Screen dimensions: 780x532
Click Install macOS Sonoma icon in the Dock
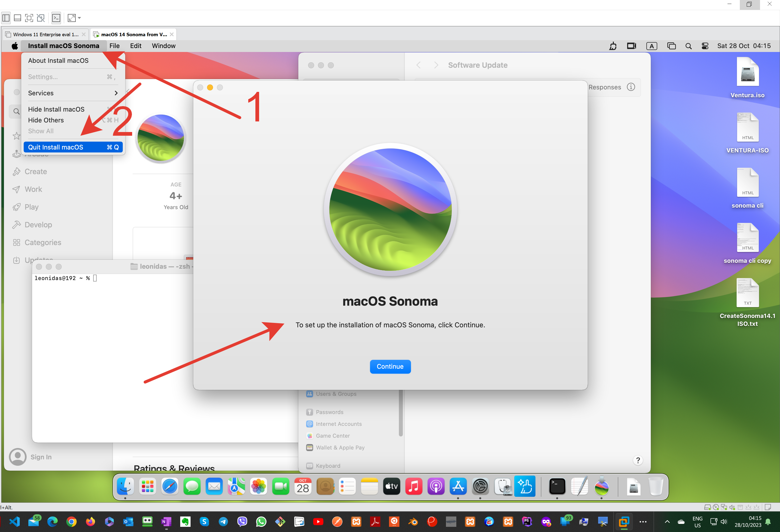click(602, 486)
